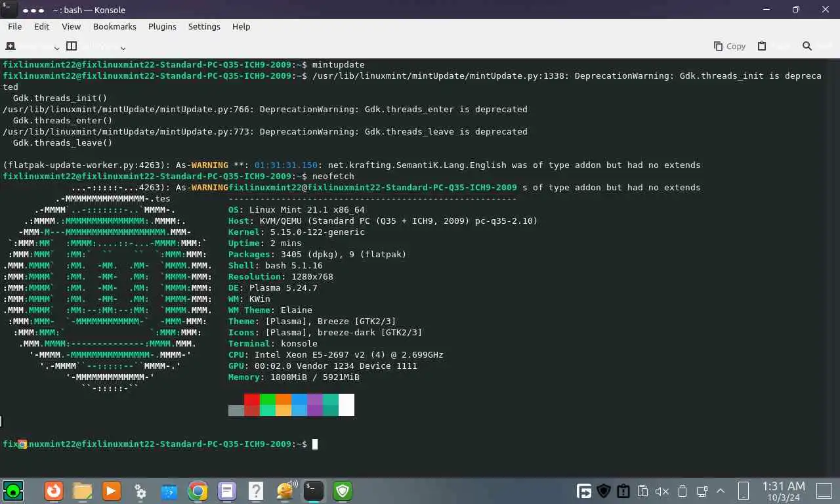This screenshot has height=504, width=840.
Task: Open the yellow duck chat icon
Action: coord(285,490)
